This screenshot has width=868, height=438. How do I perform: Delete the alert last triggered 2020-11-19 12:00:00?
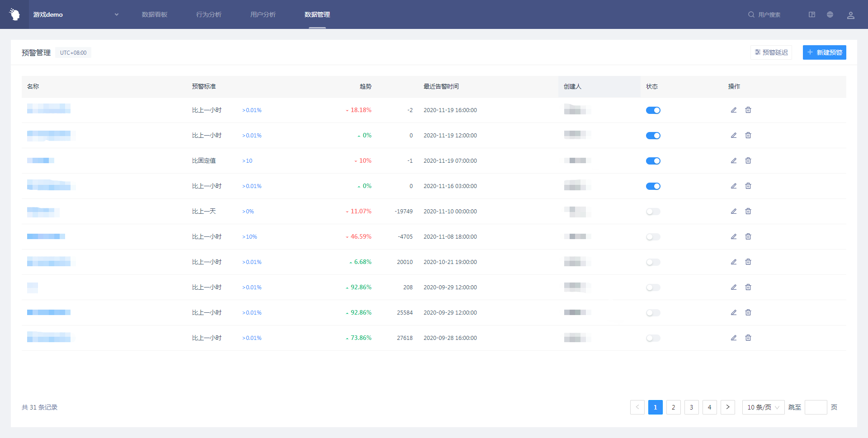(x=748, y=136)
